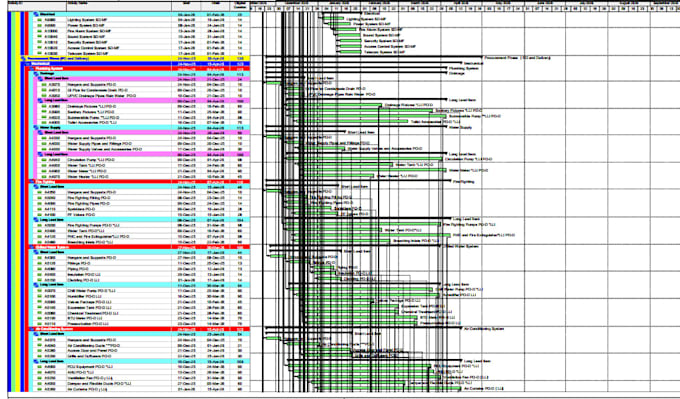Screen dimensions: 680x399
Task: Select 'Water Supply Valves and Accessories PO-D' name
Action: (x=105, y=149)
